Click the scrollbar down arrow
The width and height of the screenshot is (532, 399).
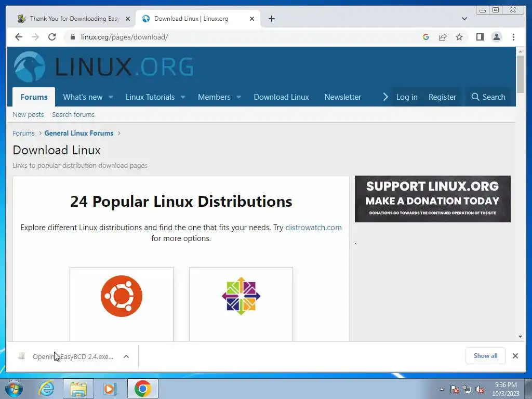pyautogui.click(x=520, y=337)
